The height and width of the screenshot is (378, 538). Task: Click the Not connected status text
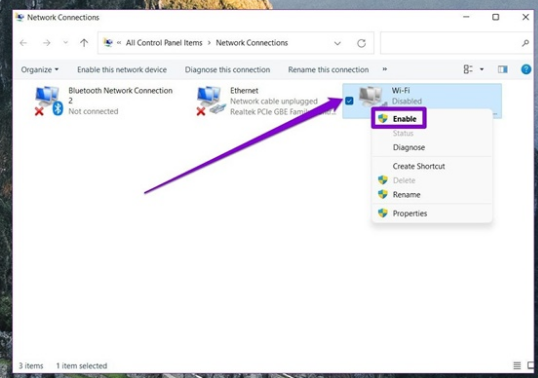[93, 111]
